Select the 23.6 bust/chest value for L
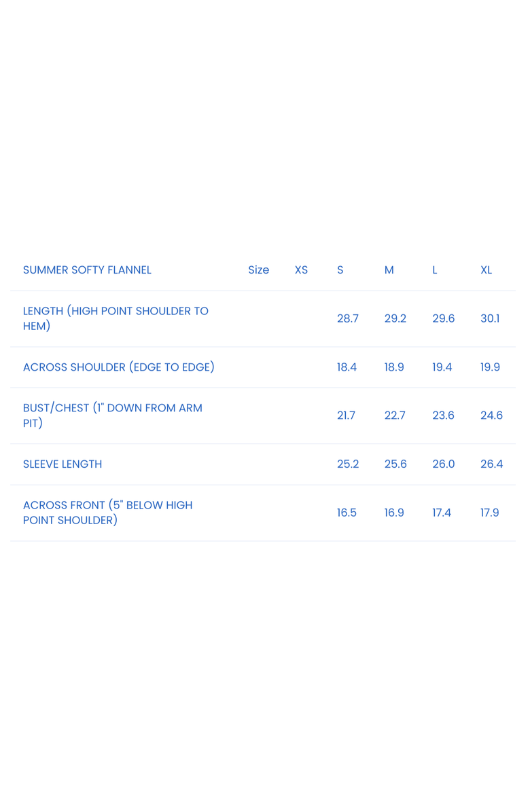530x812 pixels. (443, 416)
